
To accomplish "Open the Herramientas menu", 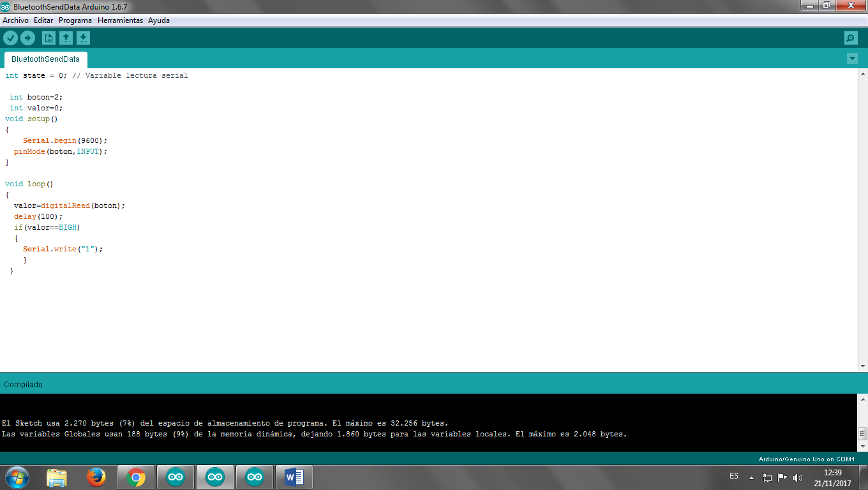I will click(x=120, y=20).
